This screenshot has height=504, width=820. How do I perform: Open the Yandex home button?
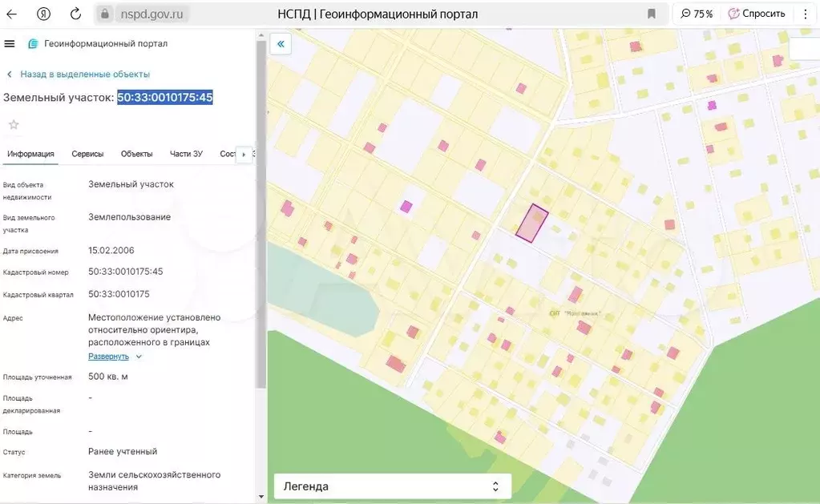(44, 14)
